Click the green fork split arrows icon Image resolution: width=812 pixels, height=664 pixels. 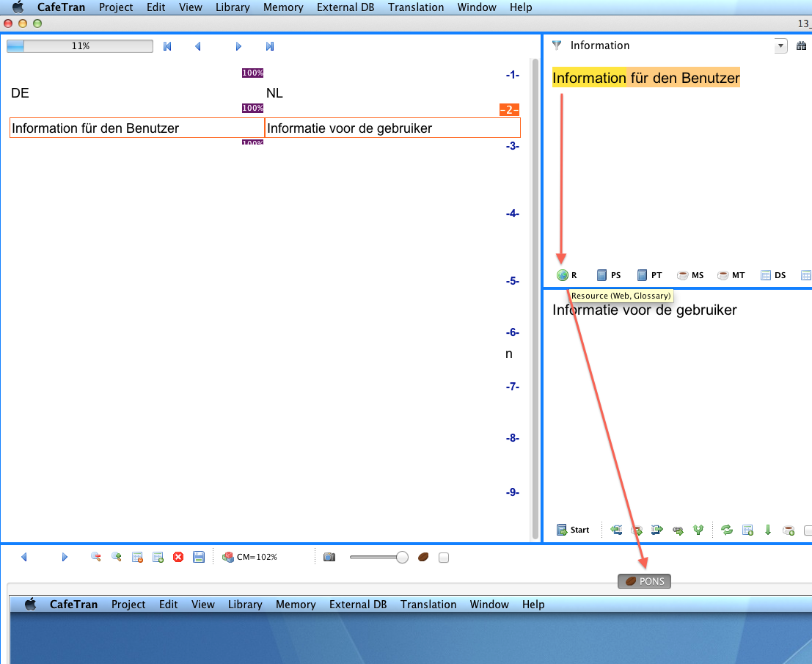click(x=698, y=530)
